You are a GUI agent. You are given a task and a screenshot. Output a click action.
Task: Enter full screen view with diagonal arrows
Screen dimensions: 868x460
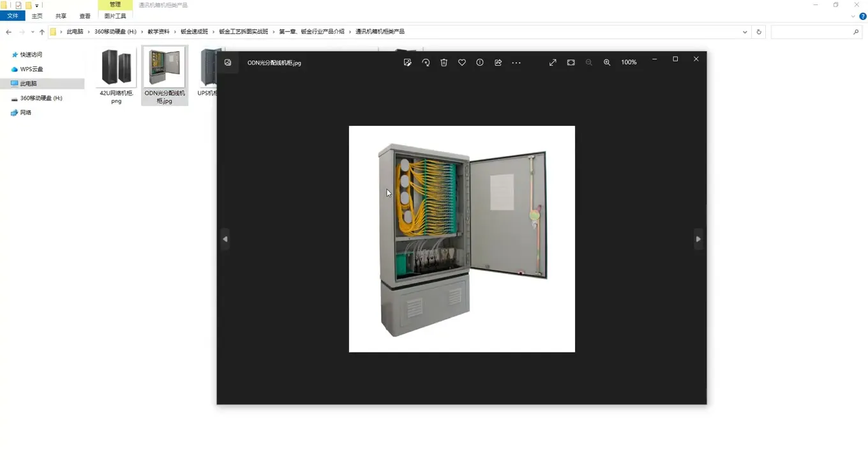click(553, 63)
